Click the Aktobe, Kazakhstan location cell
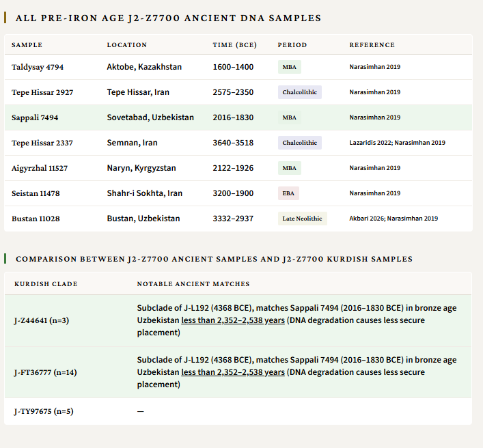Image resolution: width=483 pixels, height=448 pixels. click(x=144, y=67)
